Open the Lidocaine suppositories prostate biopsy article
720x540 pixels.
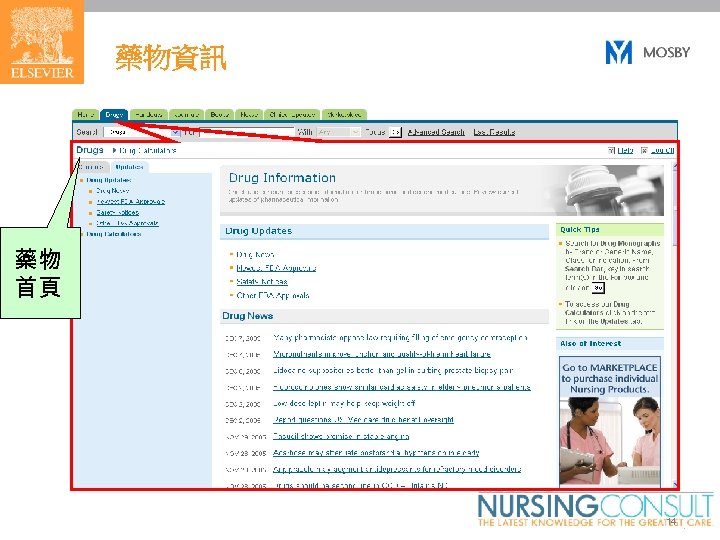393,370
